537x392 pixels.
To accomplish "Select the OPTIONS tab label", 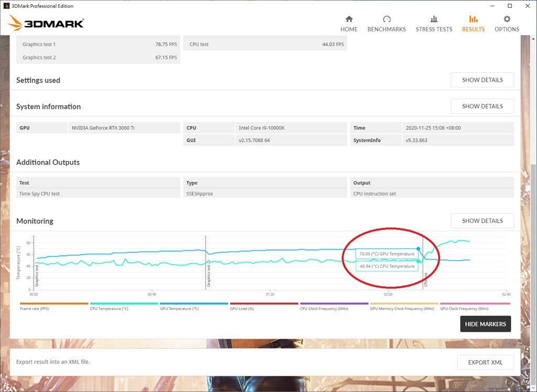I will pyautogui.click(x=507, y=29).
